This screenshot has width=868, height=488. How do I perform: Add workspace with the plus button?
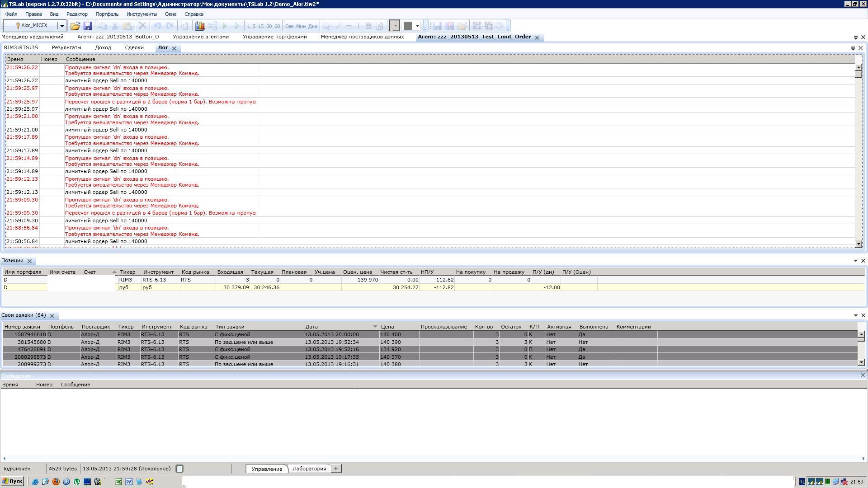coord(336,469)
